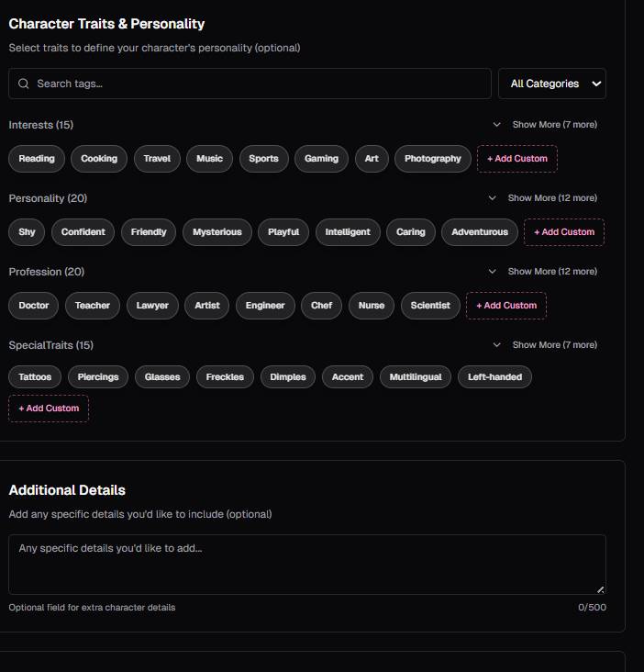Toggle the Shy personality tag
This screenshot has width=644, height=672.
click(x=27, y=232)
